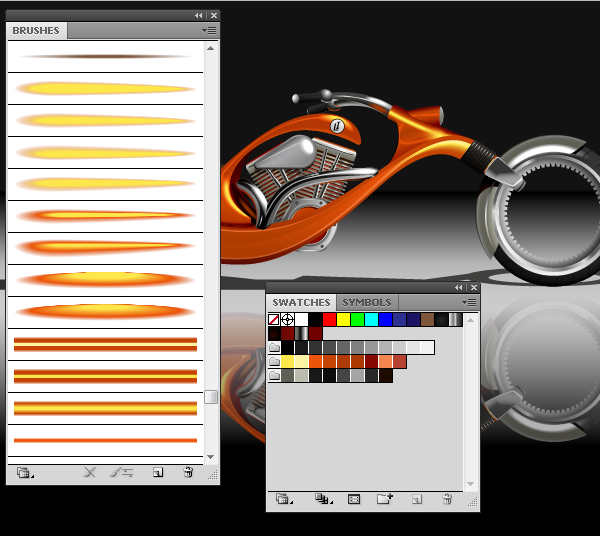600x536 pixels.
Task: Click Remove Brush Stroke icon
Action: (x=89, y=473)
